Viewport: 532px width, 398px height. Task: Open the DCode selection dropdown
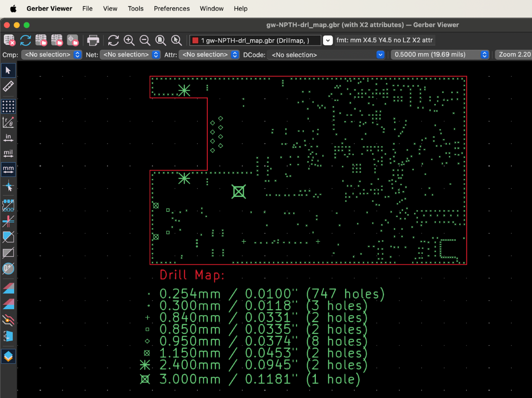click(326, 54)
